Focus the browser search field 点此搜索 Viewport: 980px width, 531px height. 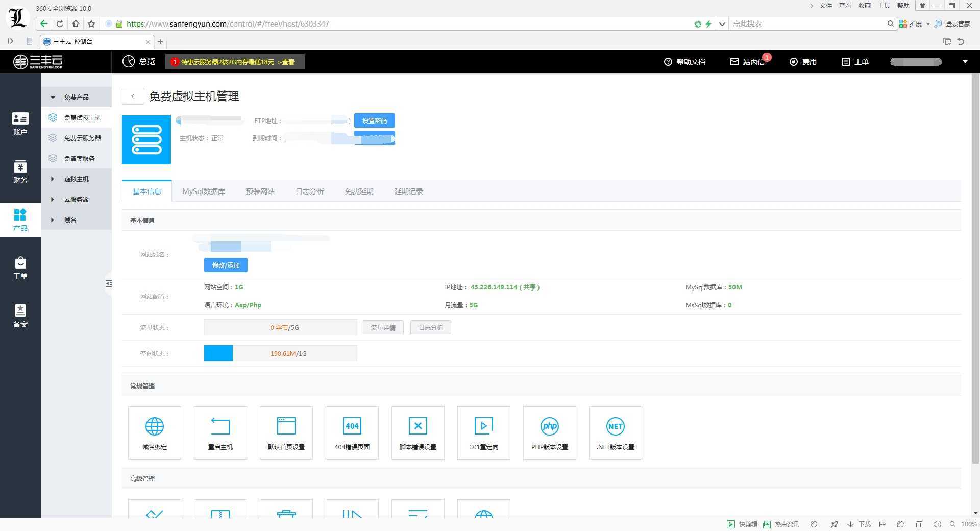point(807,23)
